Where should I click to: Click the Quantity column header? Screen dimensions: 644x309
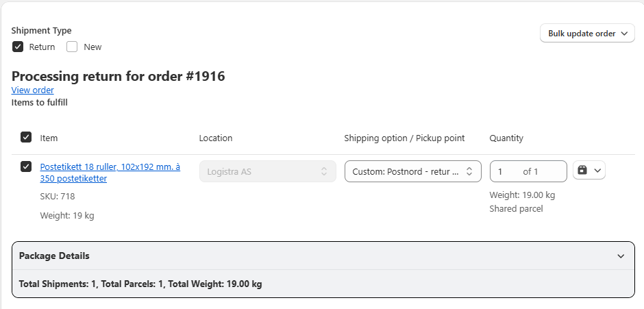pyautogui.click(x=506, y=138)
